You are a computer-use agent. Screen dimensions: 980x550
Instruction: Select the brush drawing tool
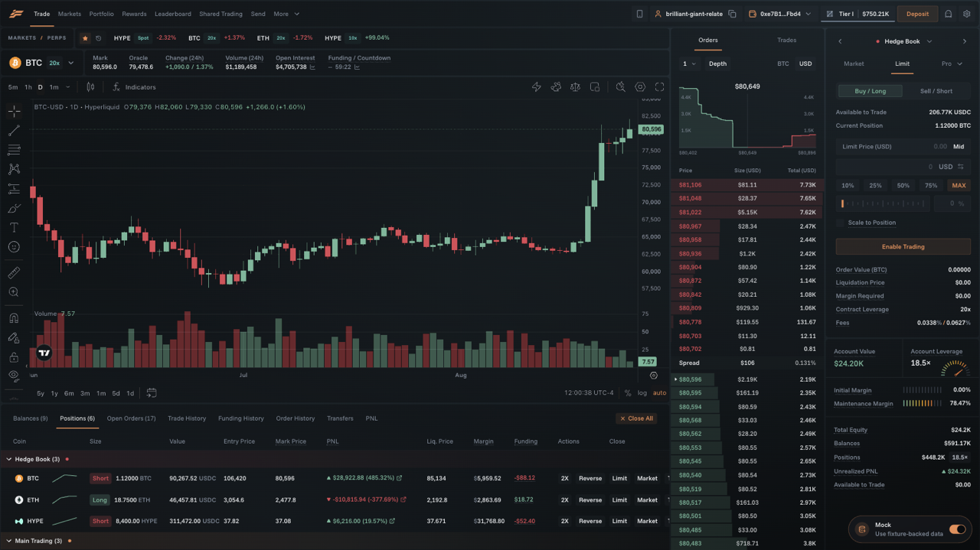14,208
